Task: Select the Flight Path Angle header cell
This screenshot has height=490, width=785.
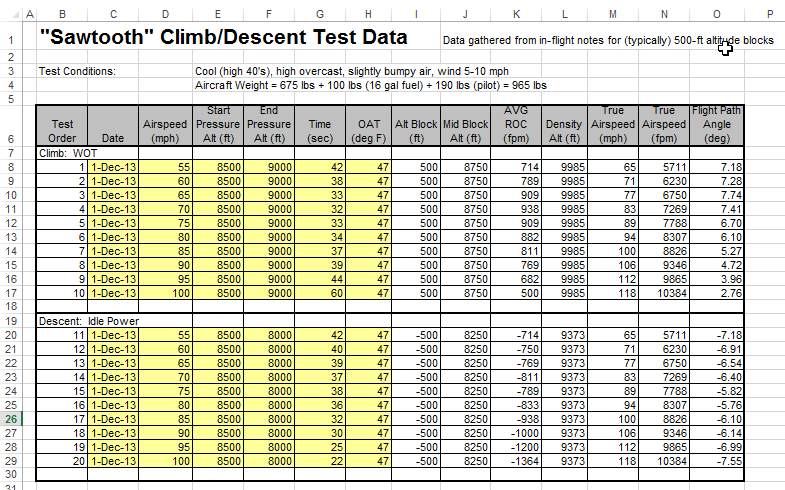Action: point(716,125)
